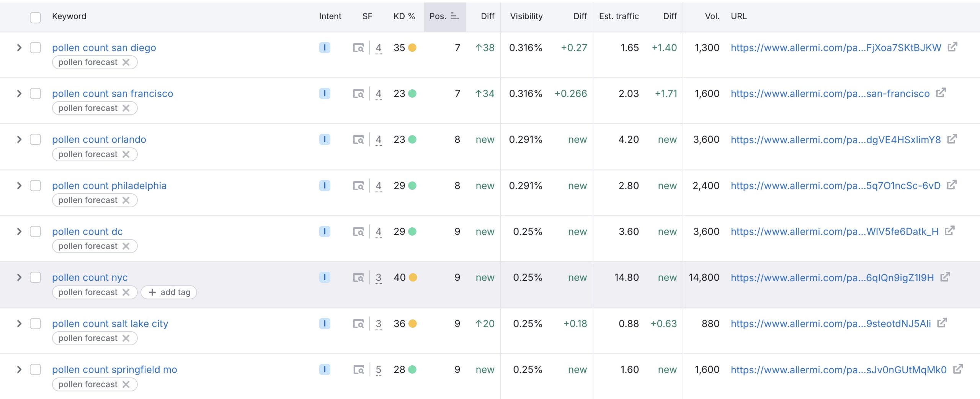Image resolution: width=980 pixels, height=399 pixels.
Task: View SERP snapshot icon for pollen count philadelphia
Action: (358, 186)
